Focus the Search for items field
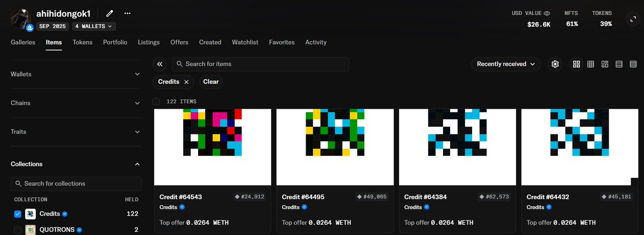644x235 pixels. coord(261,64)
